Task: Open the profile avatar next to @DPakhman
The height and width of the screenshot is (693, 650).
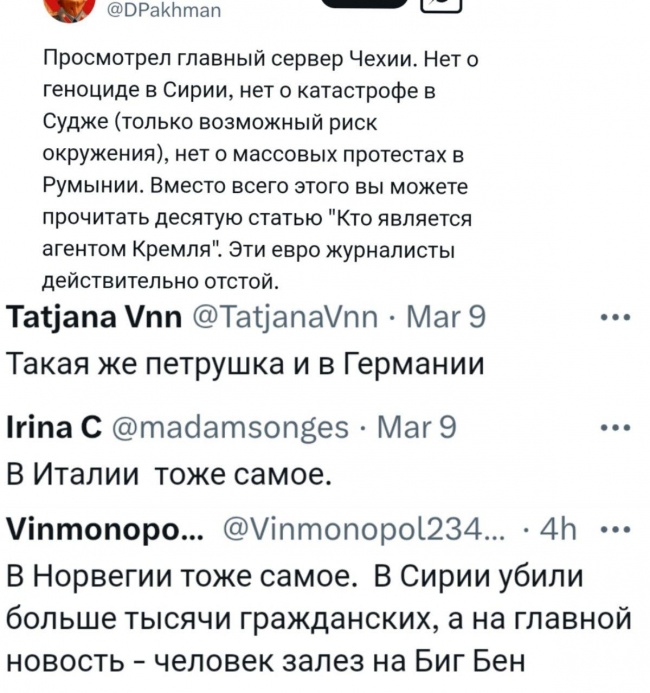Action: pos(71,9)
